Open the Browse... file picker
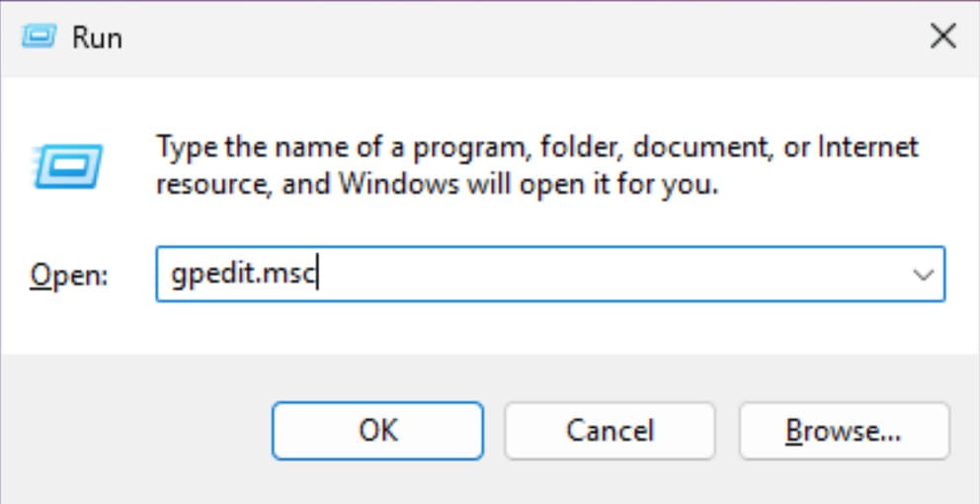Screen dimensions: 980x504 point(843,431)
